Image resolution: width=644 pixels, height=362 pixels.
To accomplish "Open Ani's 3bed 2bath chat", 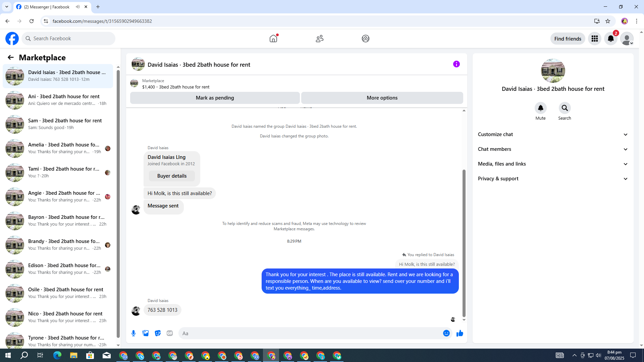I will (x=58, y=100).
